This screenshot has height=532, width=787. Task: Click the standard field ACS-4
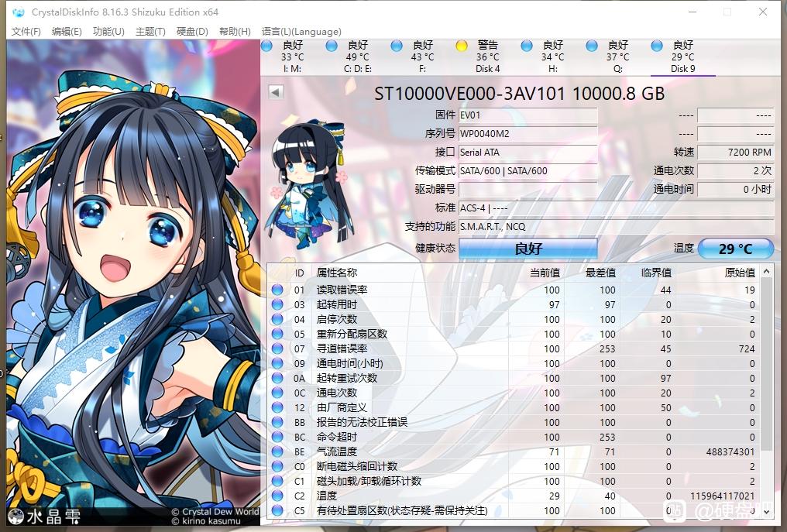click(x=616, y=208)
